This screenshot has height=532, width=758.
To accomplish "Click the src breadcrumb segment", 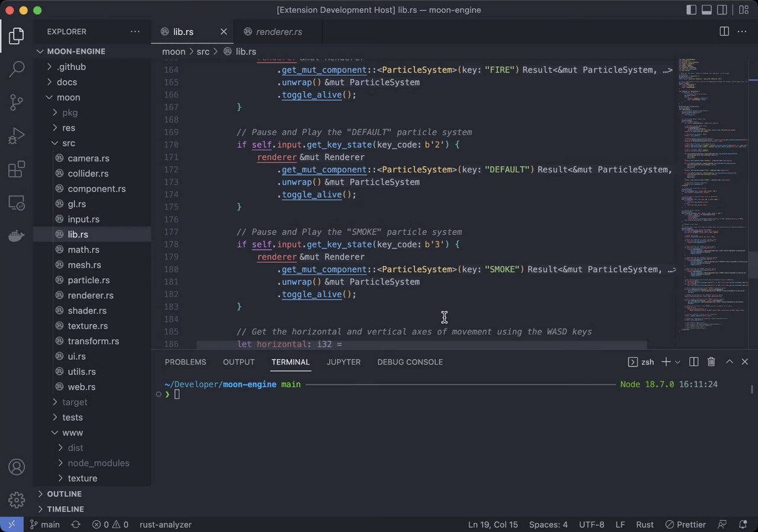I will pyautogui.click(x=203, y=51).
